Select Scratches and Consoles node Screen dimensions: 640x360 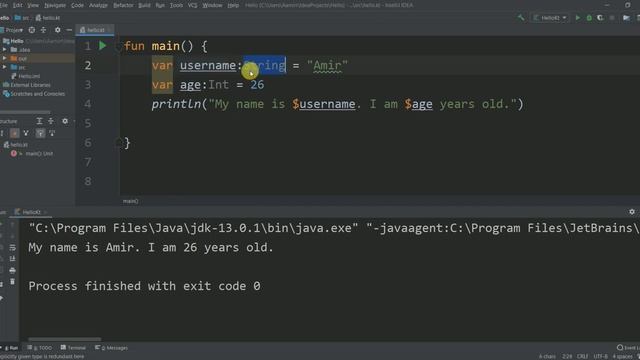click(34, 94)
